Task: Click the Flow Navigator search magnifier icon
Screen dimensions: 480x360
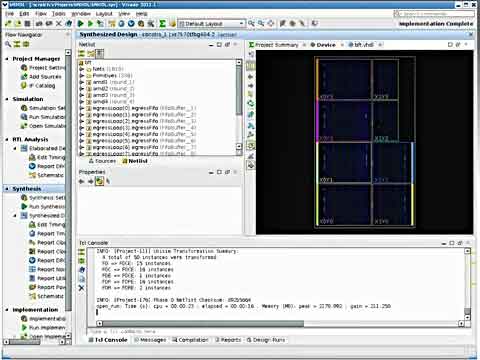Action: tap(8, 44)
